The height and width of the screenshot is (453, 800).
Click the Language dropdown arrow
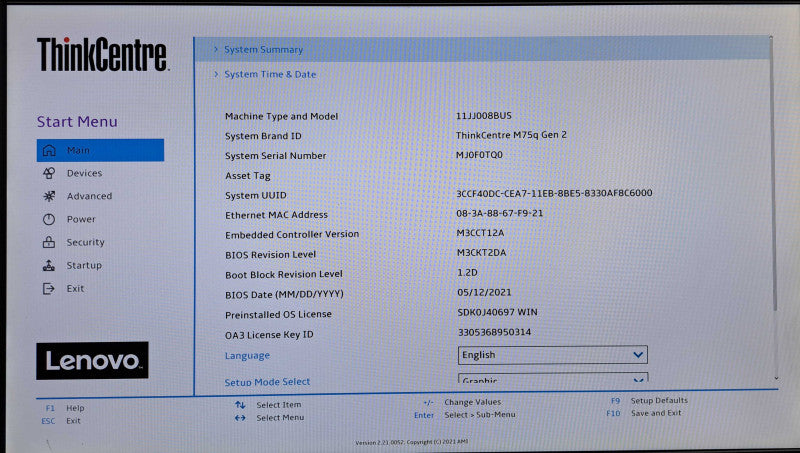point(638,355)
